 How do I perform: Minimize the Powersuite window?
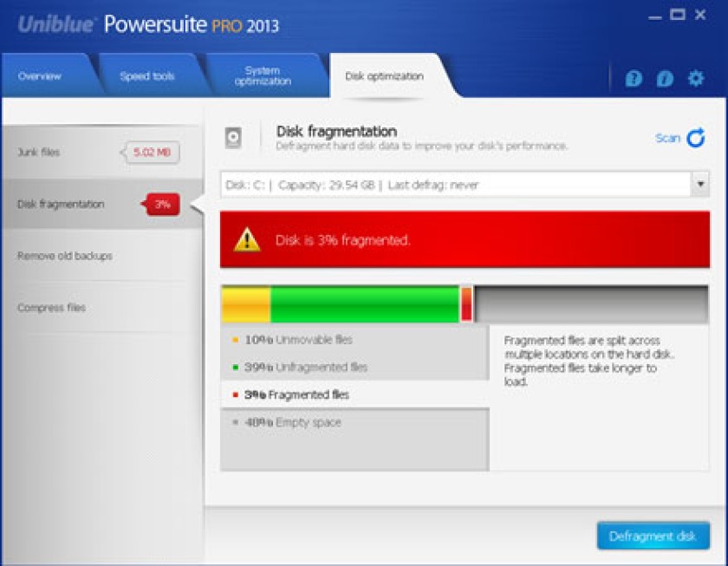[654, 16]
